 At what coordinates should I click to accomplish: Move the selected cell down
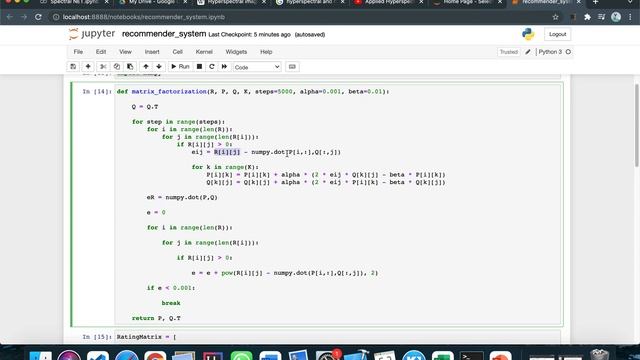[159, 67]
